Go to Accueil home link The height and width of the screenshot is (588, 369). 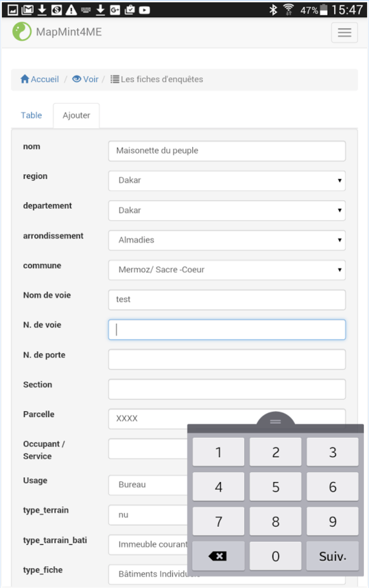40,79
